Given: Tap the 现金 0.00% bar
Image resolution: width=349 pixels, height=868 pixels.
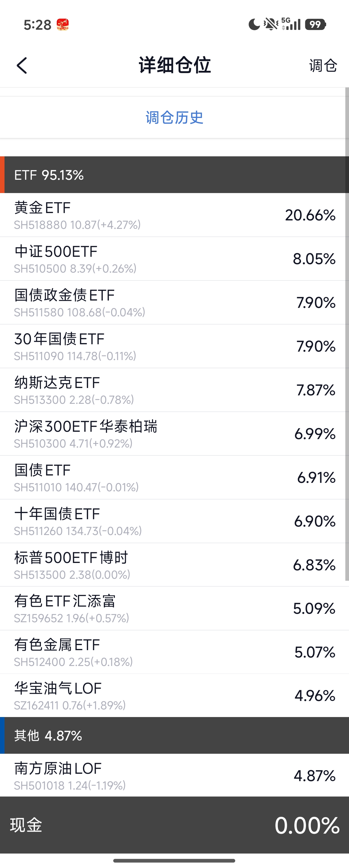Looking at the screenshot, I should click(x=174, y=825).
